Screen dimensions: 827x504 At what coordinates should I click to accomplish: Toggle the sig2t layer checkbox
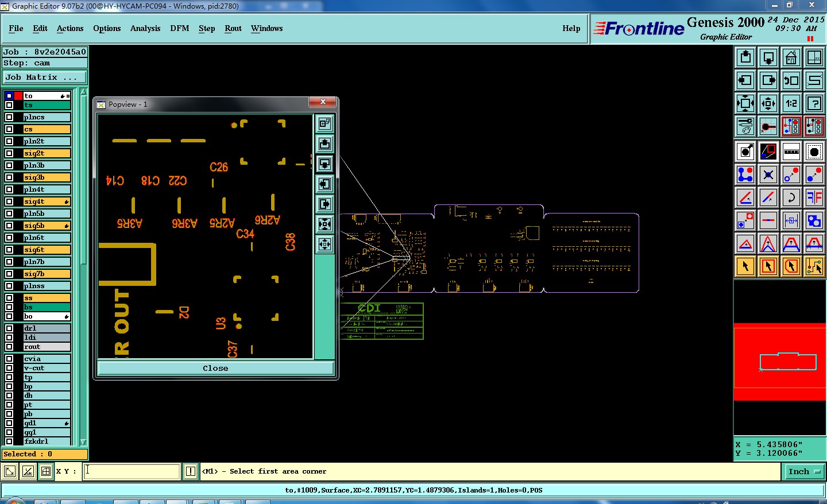(x=9, y=153)
